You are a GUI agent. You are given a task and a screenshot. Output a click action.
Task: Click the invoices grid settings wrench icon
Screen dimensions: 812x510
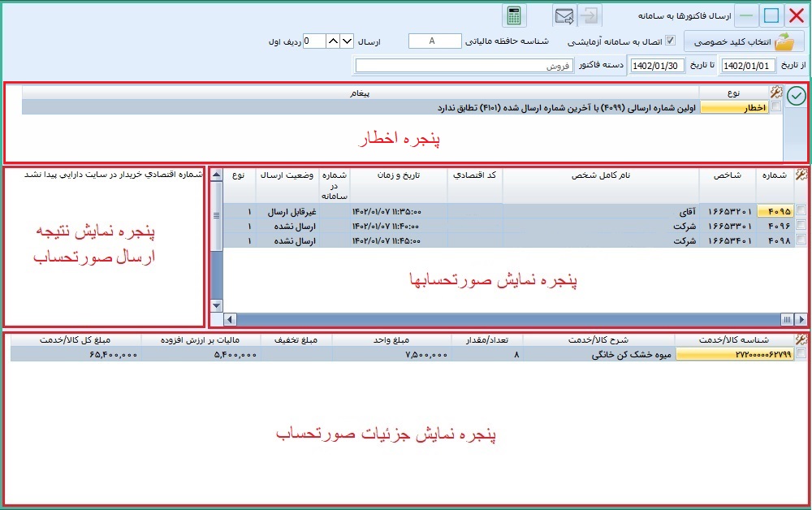[801, 175]
